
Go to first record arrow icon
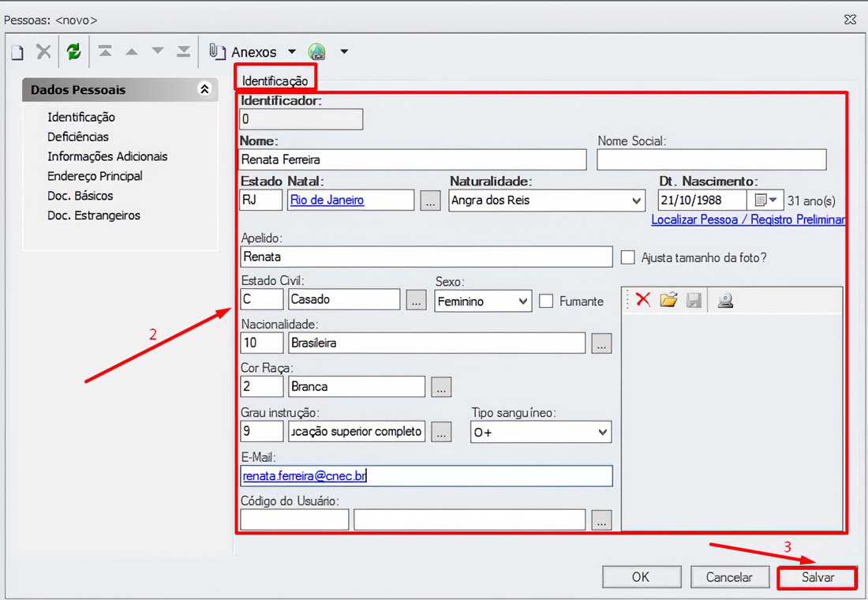105,52
